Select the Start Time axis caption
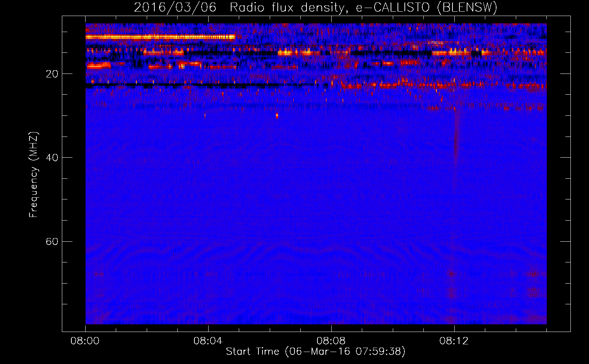589x364 pixels. (x=316, y=352)
